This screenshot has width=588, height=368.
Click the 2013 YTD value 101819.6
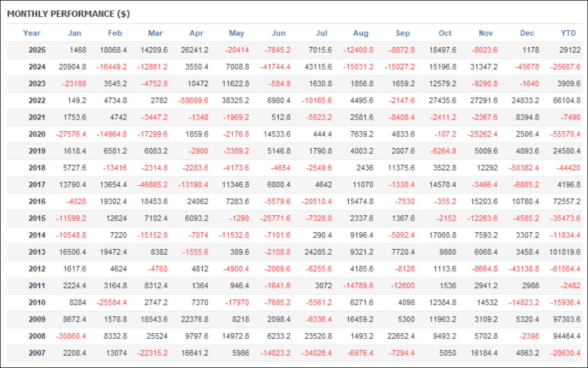tap(564, 252)
